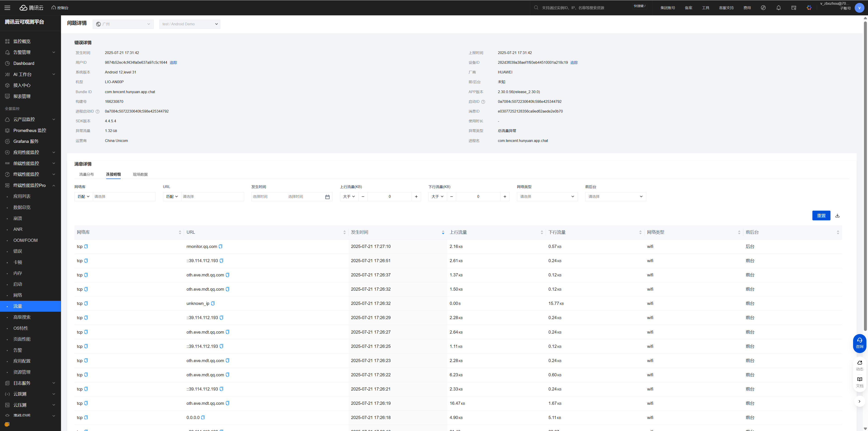
Task: Click the notification bell icon in top bar
Action: (778, 8)
